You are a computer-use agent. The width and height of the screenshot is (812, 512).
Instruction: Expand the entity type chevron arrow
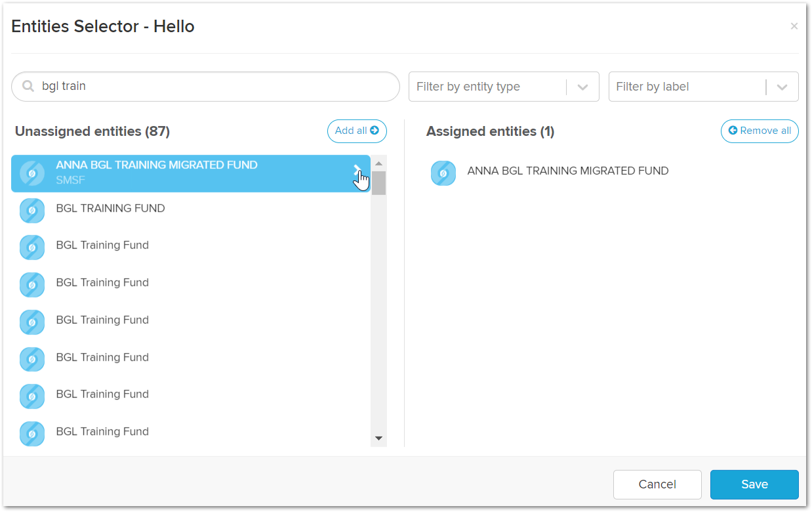[582, 87]
